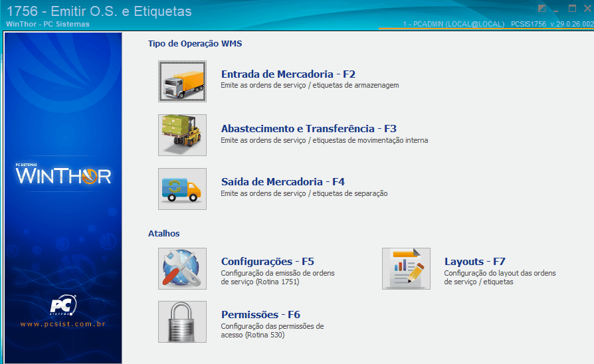594x364 pixels.
Task: Click version text PCSIS1756 v.29.0.26.002
Action: pyautogui.click(x=552, y=24)
